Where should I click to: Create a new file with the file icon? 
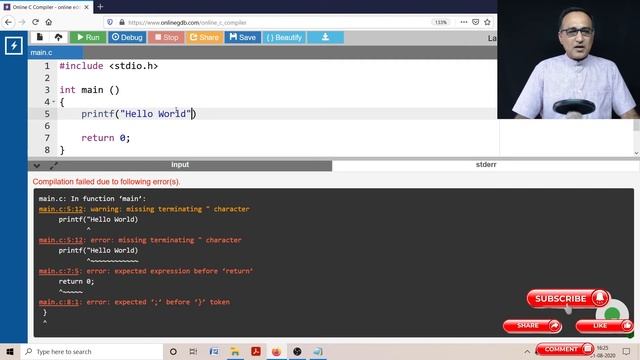(40, 37)
